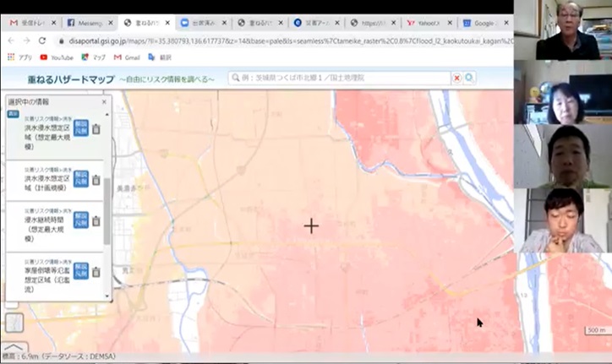Open the マップ bookmark
The width and height of the screenshot is (612, 364).
click(x=93, y=57)
